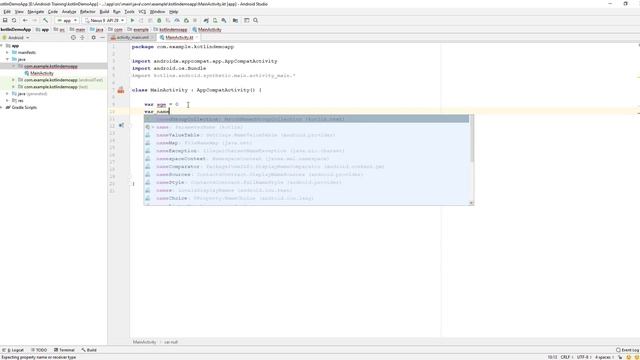Open the Code menu
Screen dimensions: 640x360
53,12
